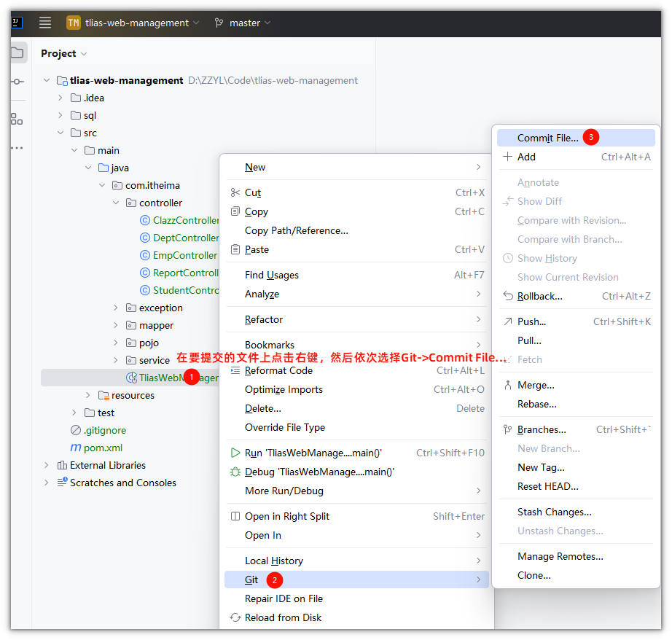Click the Scratches and Consoles icon
The height and width of the screenshot is (640, 672).
[x=62, y=483]
